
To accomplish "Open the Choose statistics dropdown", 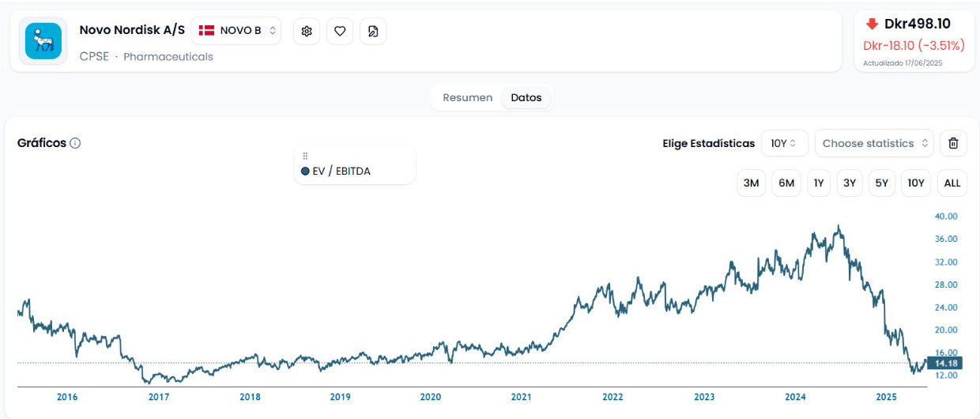I will [x=874, y=143].
